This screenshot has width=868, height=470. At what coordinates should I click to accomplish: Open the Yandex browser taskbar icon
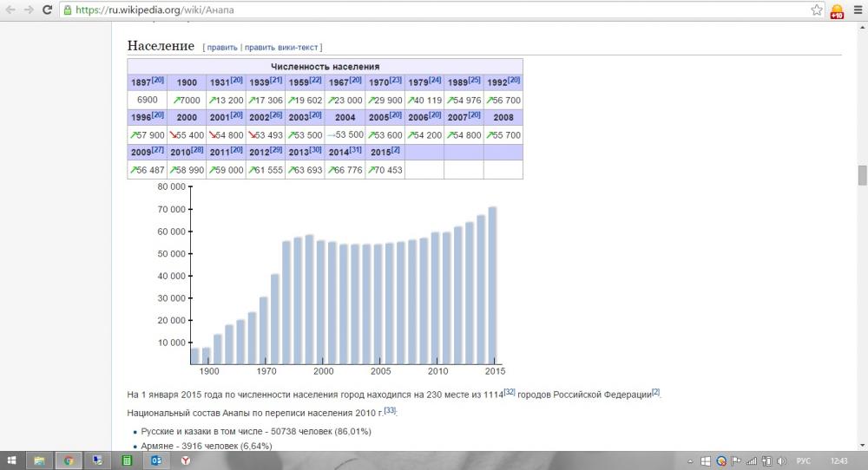point(186,460)
